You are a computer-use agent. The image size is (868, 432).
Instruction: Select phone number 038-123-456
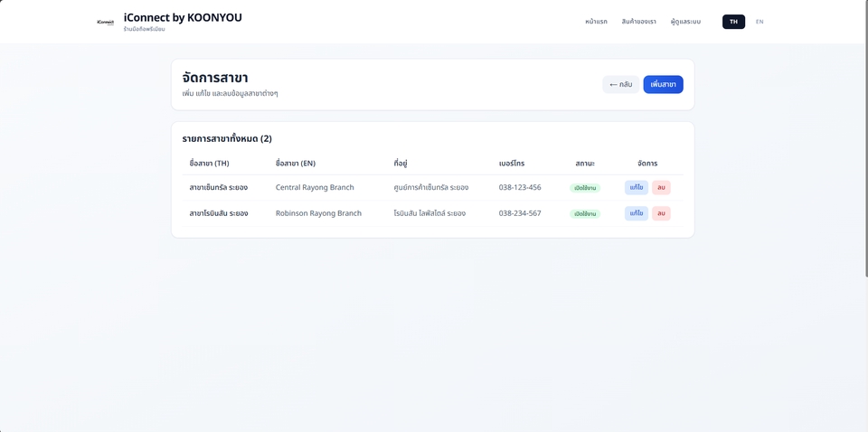click(x=520, y=187)
